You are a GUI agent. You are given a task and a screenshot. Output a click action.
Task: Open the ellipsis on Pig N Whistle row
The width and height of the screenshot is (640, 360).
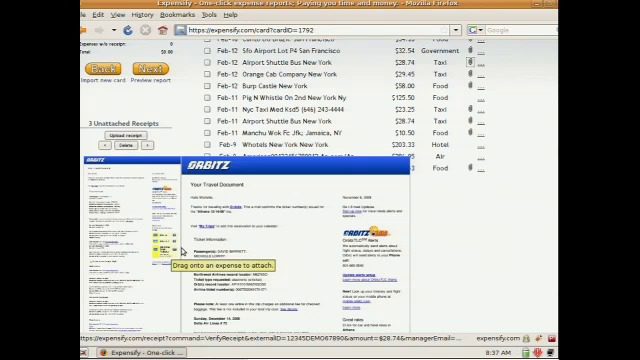tap(481, 100)
